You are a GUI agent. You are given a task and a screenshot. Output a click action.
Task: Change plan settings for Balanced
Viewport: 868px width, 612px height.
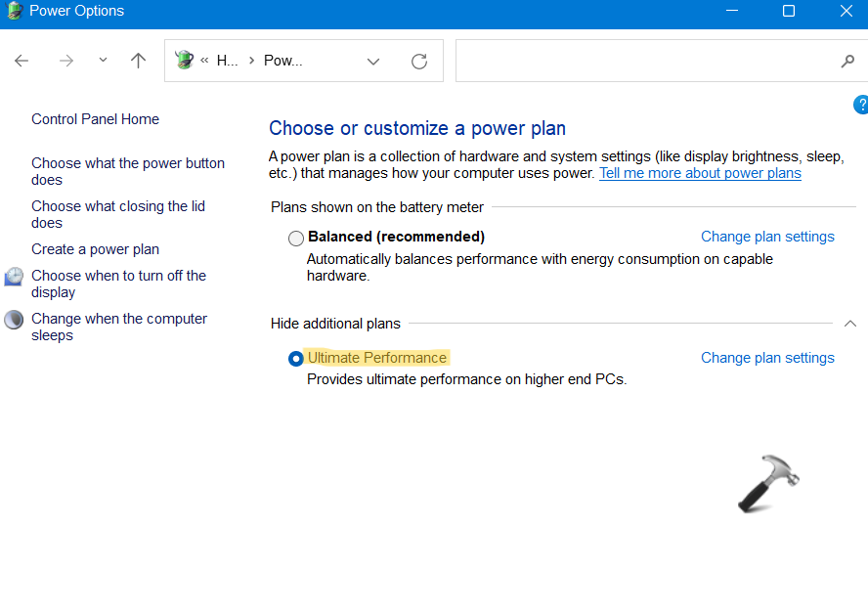767,237
